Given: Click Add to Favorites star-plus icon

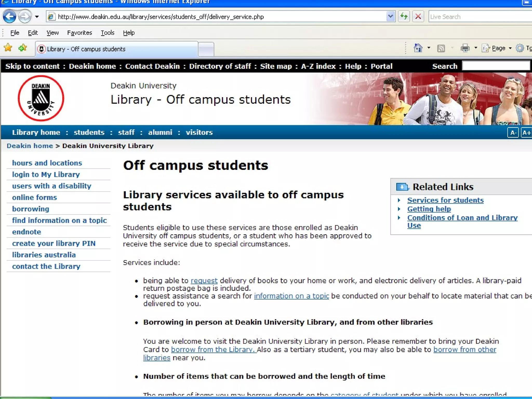Looking at the screenshot, I should [x=23, y=48].
